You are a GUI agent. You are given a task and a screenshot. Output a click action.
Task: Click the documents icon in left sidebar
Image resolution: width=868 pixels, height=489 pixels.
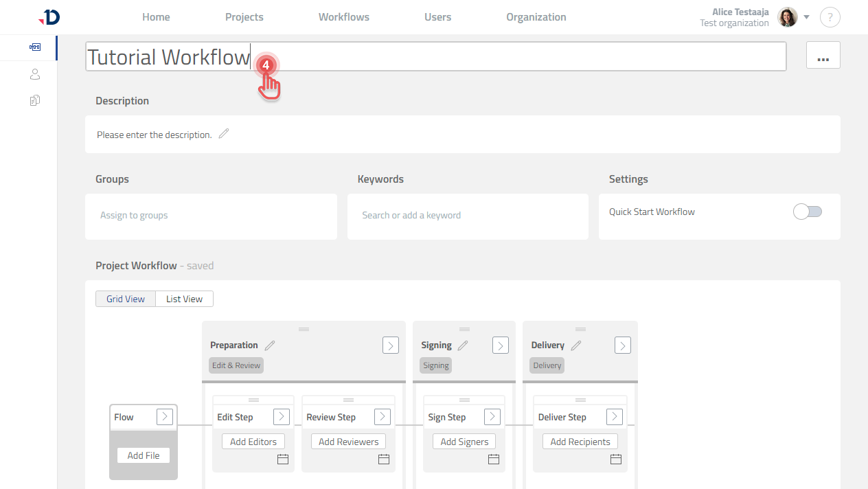(35, 100)
